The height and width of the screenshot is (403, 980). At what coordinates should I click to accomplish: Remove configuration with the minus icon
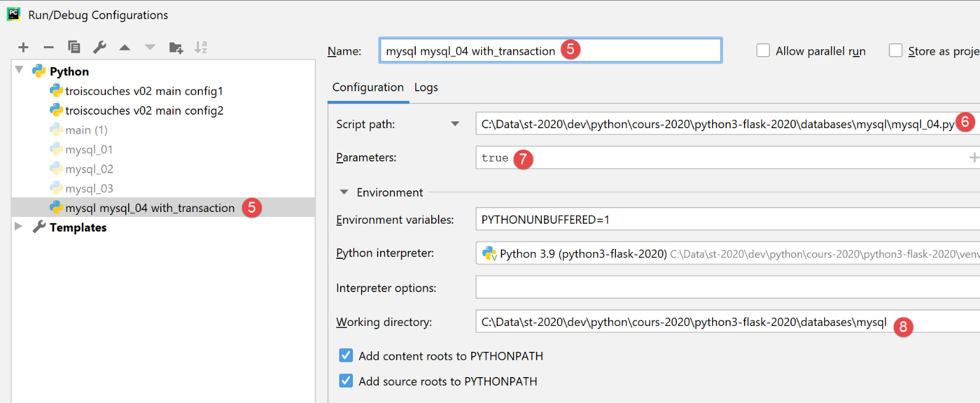49,47
